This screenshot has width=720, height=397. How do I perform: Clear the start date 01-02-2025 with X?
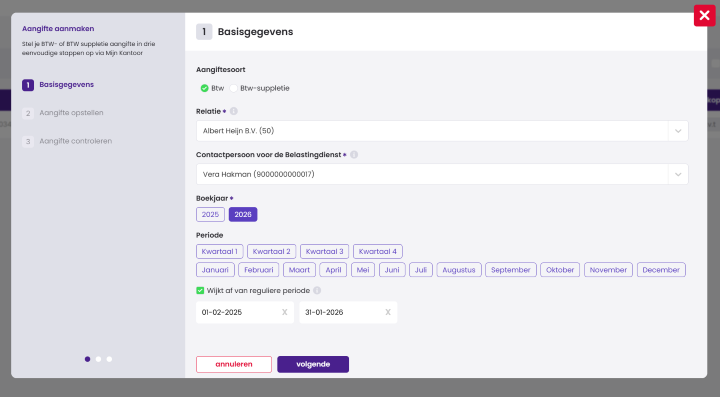pos(285,312)
